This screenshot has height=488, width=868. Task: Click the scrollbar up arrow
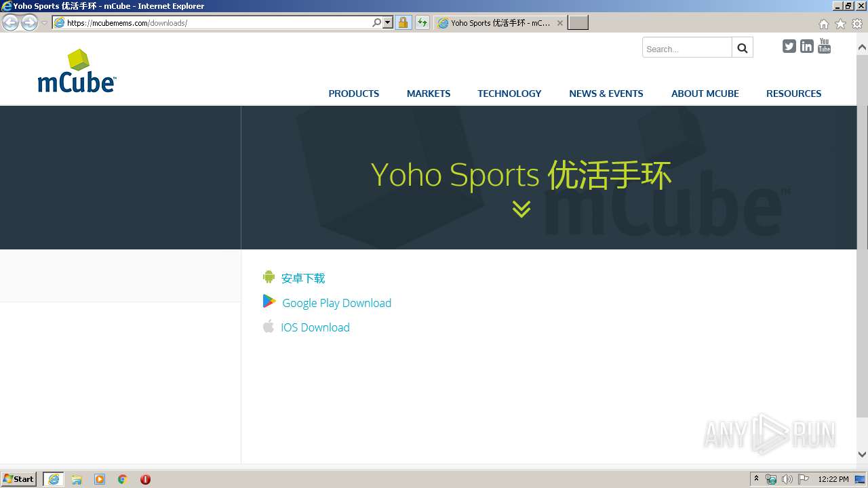[863, 47]
